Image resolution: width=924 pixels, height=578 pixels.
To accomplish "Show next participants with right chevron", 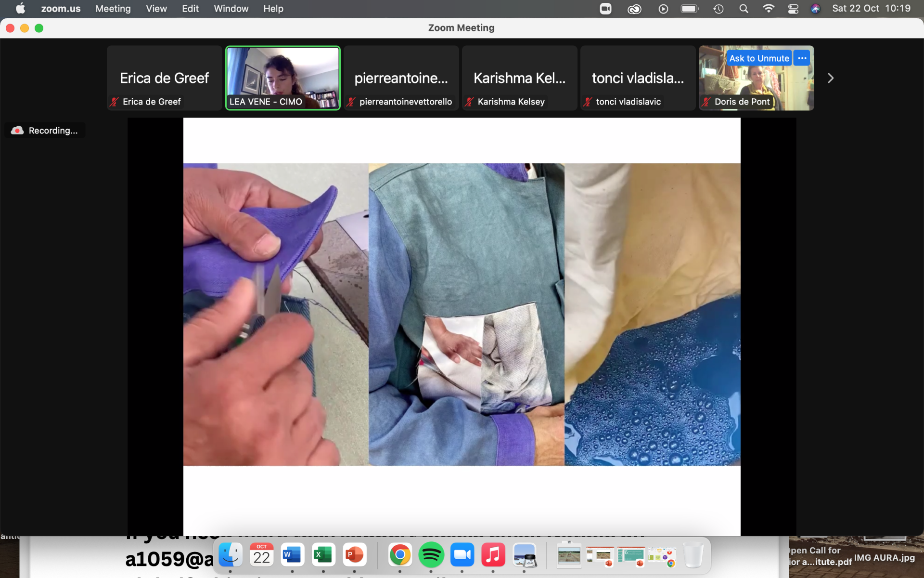I will coord(830,78).
